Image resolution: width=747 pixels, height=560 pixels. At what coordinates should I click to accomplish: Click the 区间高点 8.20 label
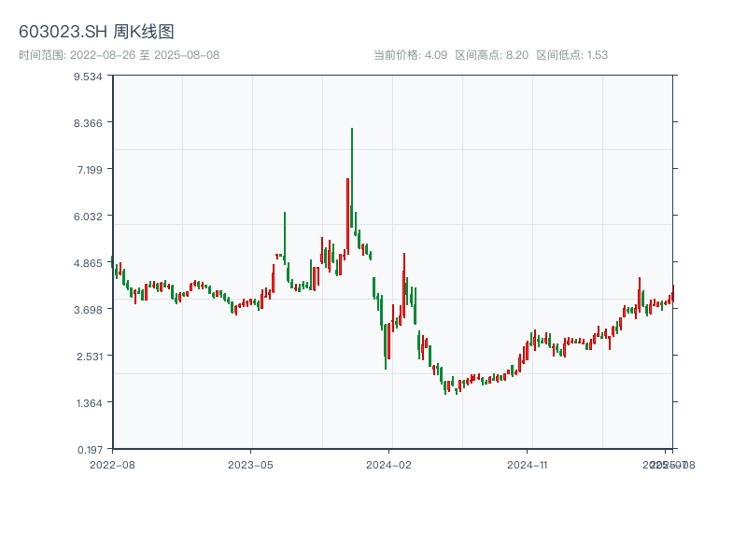click(491, 55)
